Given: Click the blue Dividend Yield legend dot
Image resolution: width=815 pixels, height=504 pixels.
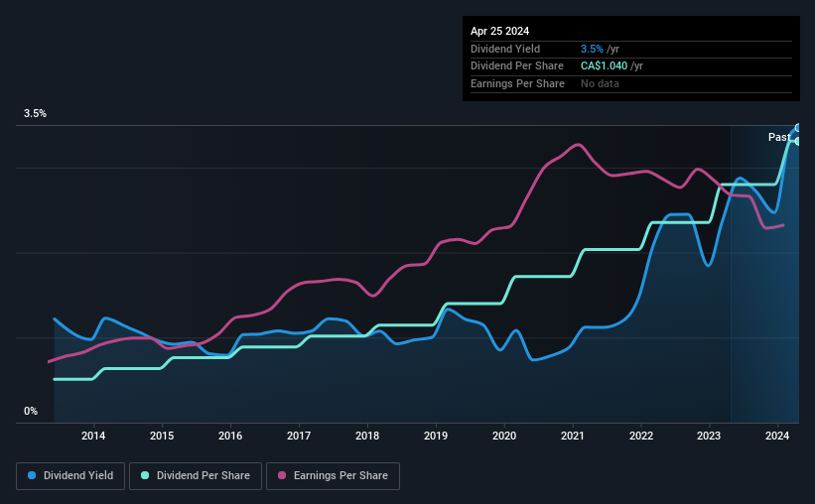Looking at the screenshot, I should click(32, 475).
